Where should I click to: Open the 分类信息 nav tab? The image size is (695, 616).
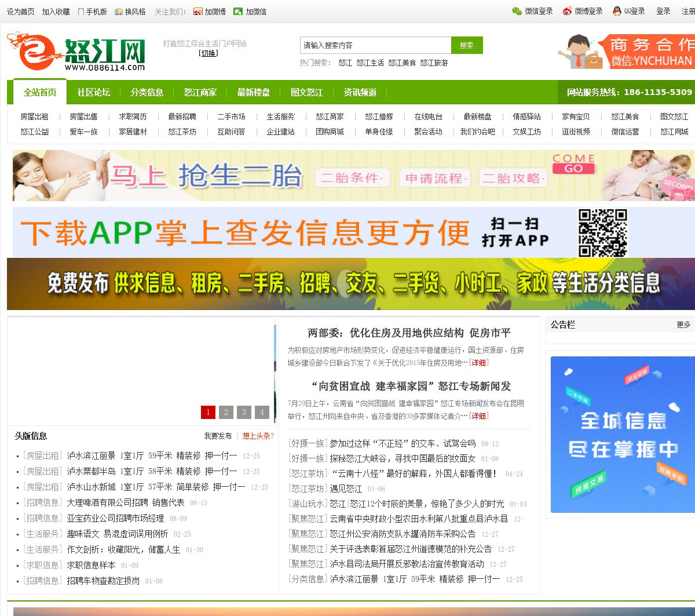click(x=147, y=92)
